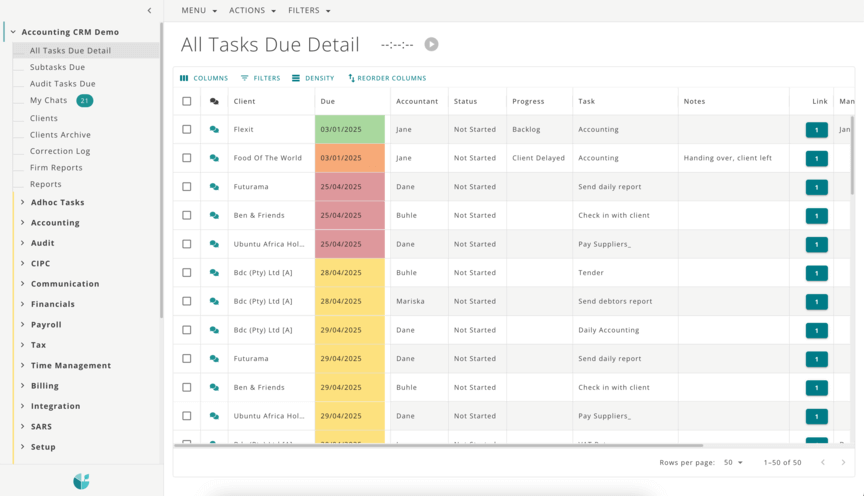Screen dimensions: 864x496
Task: Collapse the sidebar with the left chevron
Action: (x=149, y=10)
